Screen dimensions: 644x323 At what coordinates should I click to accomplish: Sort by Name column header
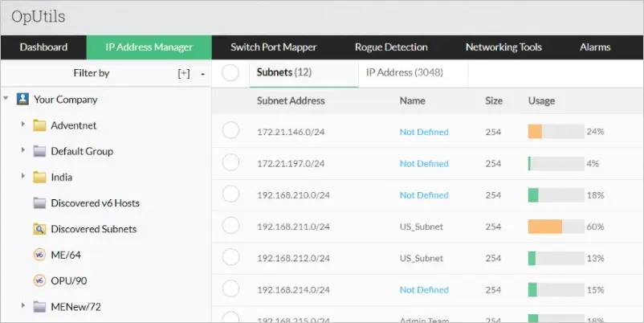413,100
